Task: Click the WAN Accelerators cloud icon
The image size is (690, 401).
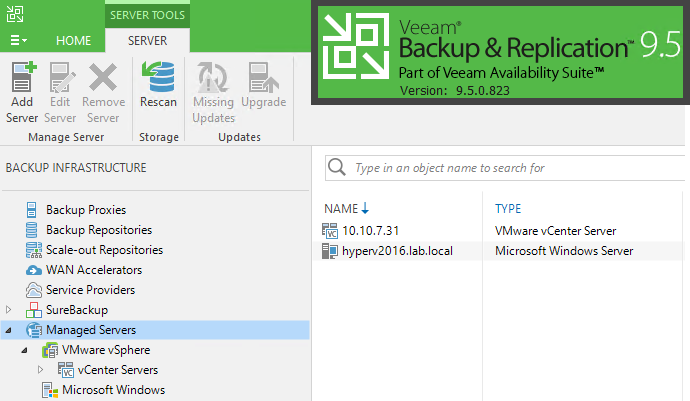Action: (x=34, y=270)
